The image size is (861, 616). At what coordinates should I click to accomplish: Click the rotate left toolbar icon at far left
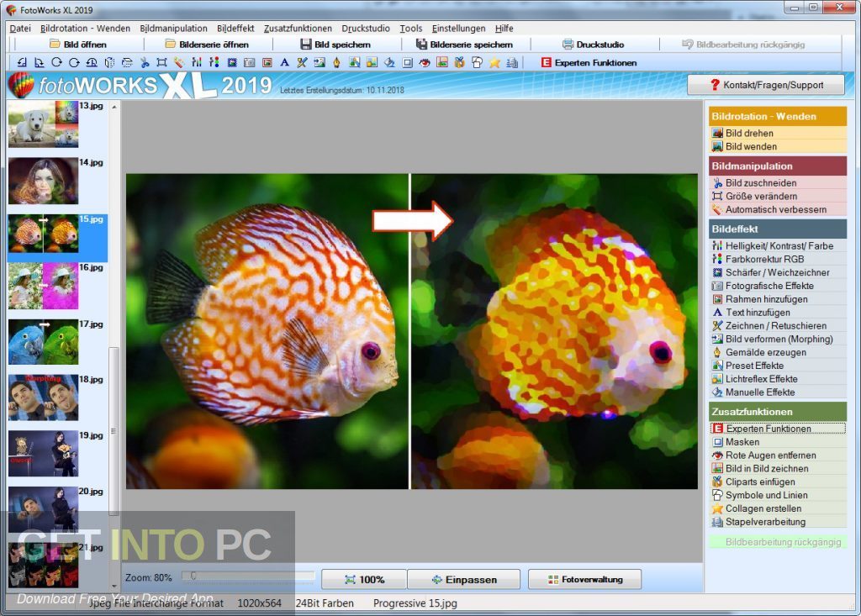click(22, 62)
